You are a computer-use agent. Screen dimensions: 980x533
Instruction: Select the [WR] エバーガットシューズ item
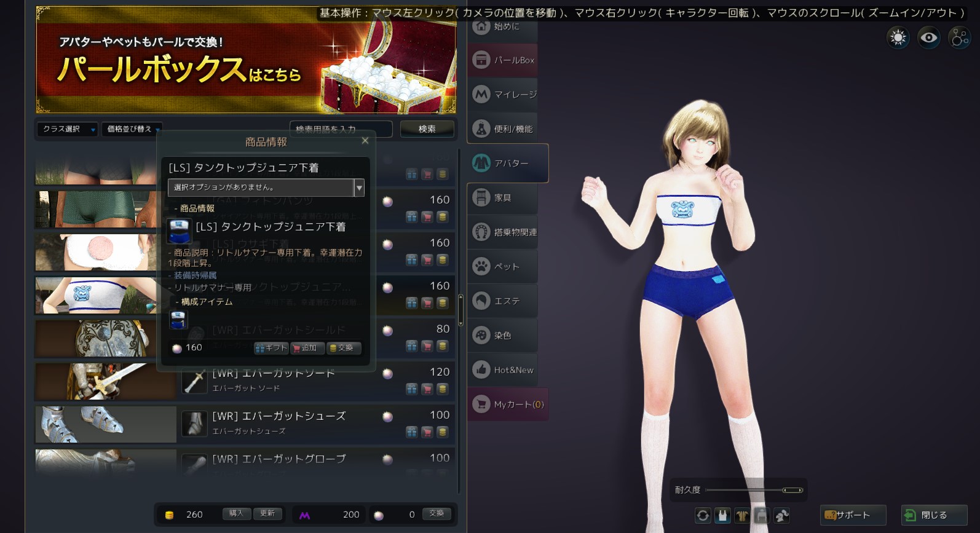coord(279,416)
